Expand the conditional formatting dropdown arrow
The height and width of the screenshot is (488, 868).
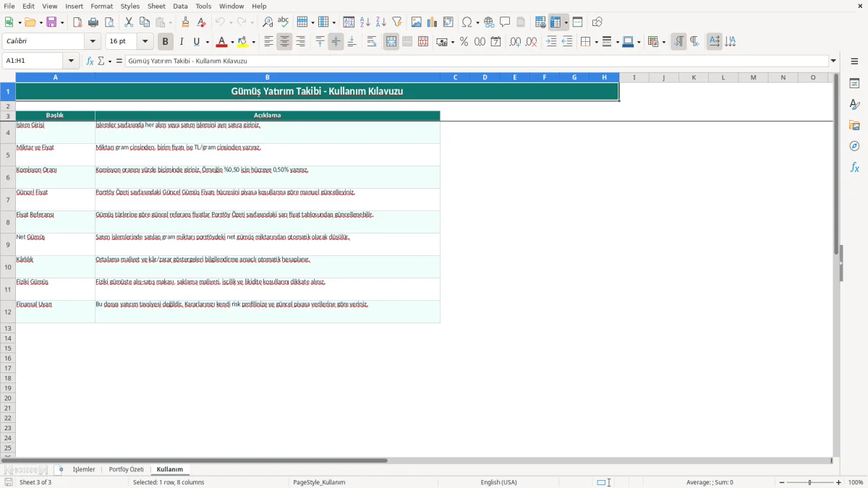(663, 42)
